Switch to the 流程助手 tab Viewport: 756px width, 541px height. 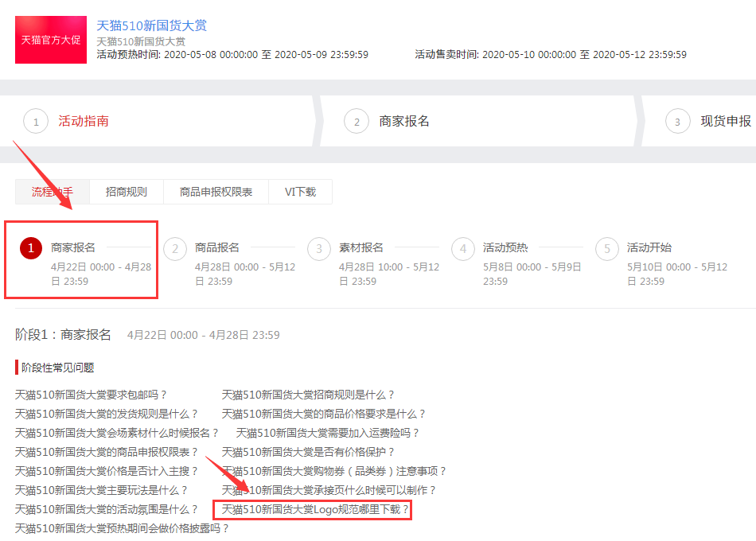pos(52,192)
